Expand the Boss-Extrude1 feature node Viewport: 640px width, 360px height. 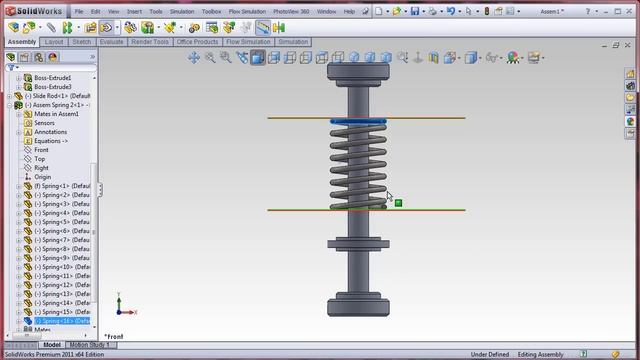tap(18, 78)
